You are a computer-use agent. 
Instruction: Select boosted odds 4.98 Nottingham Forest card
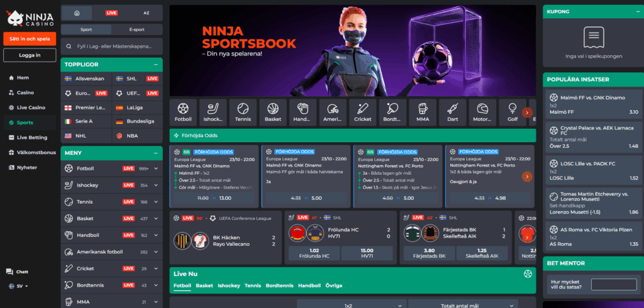pyautogui.click(x=489, y=198)
